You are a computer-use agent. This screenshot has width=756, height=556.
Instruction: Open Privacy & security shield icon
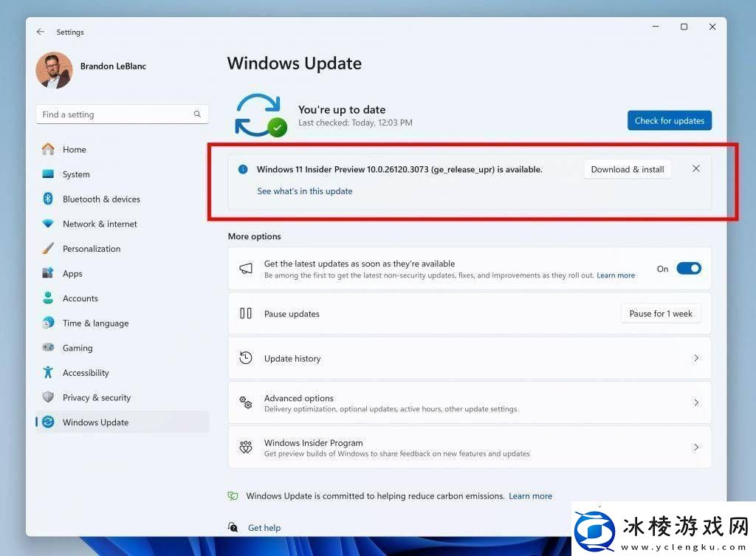point(48,397)
